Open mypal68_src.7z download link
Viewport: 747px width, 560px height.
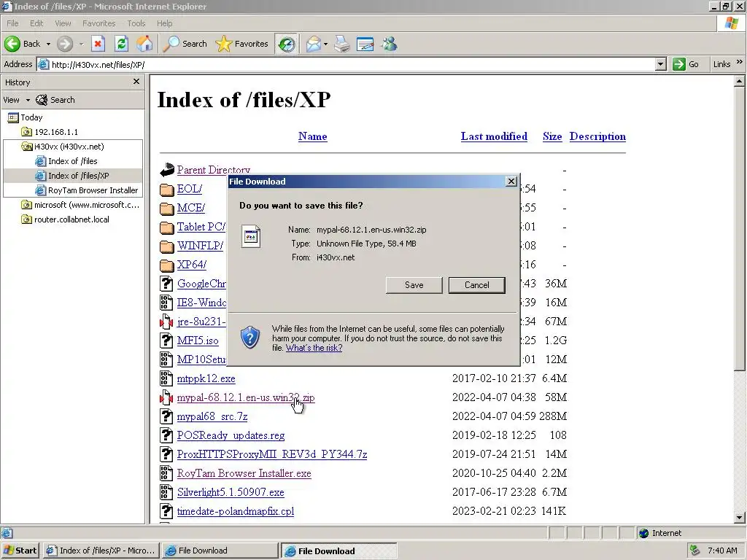pos(212,416)
